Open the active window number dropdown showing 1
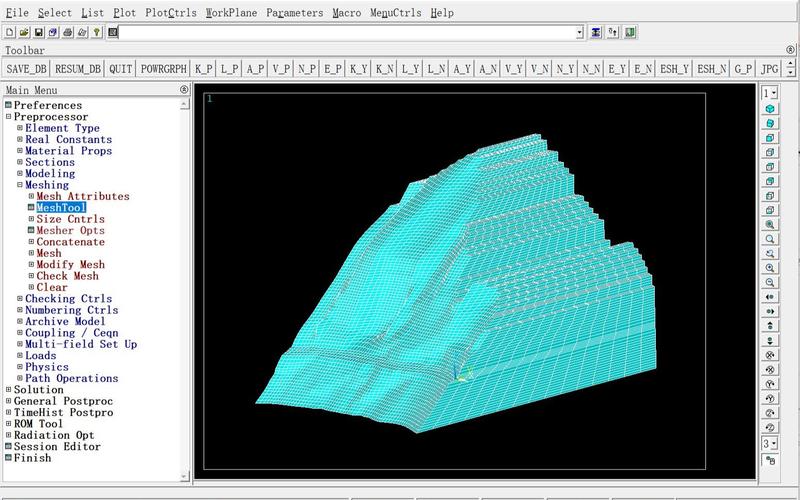800x500 pixels. pyautogui.click(x=770, y=92)
